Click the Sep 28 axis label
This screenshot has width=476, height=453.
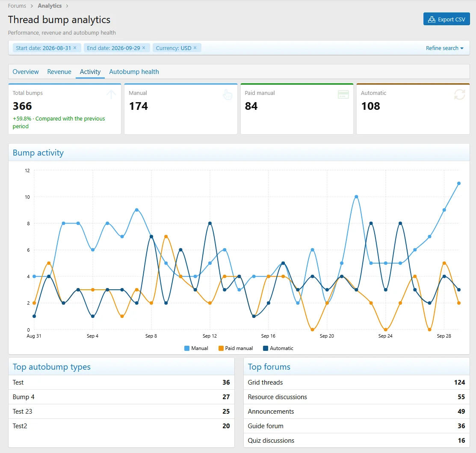[x=444, y=336]
